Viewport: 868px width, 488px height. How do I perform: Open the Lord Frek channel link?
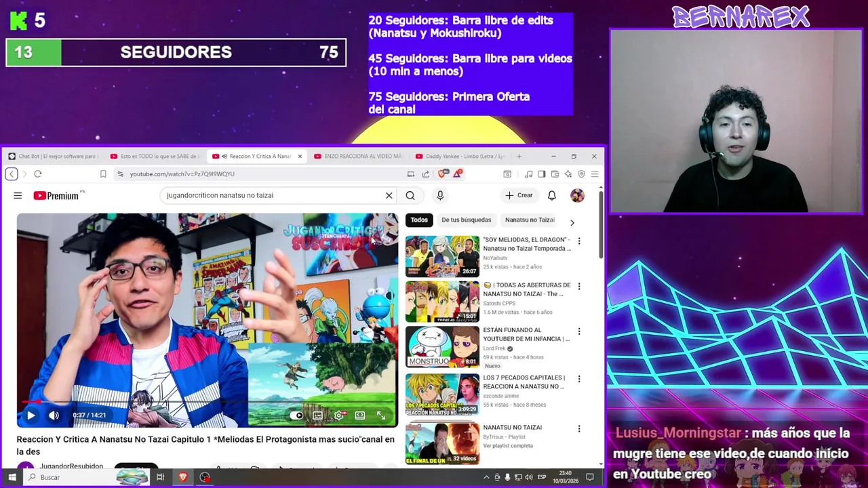click(x=494, y=348)
